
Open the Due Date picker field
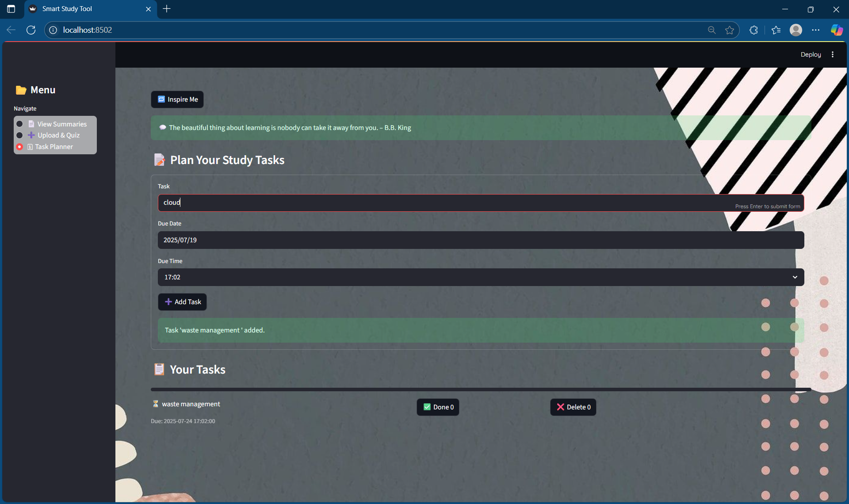[x=481, y=240]
